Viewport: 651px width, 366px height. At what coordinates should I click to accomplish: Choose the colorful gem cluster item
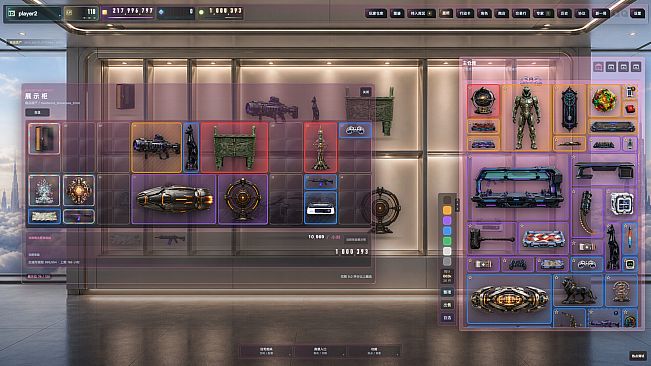604,101
